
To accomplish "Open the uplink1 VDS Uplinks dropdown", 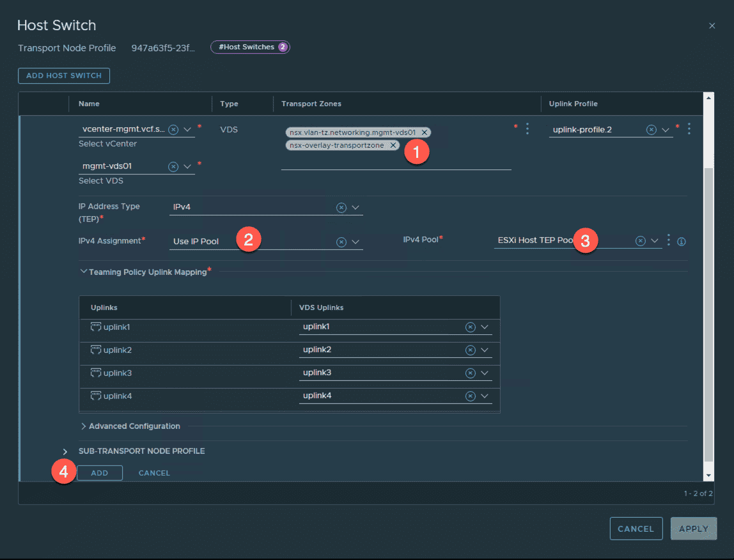I will point(485,327).
